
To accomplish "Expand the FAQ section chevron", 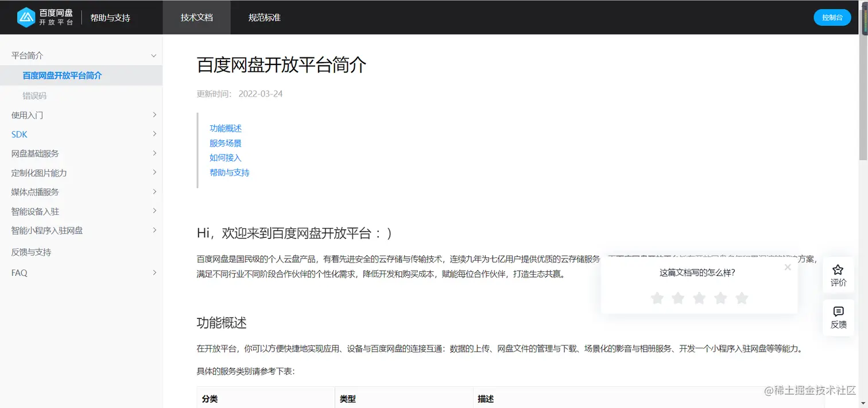I will [x=154, y=272].
